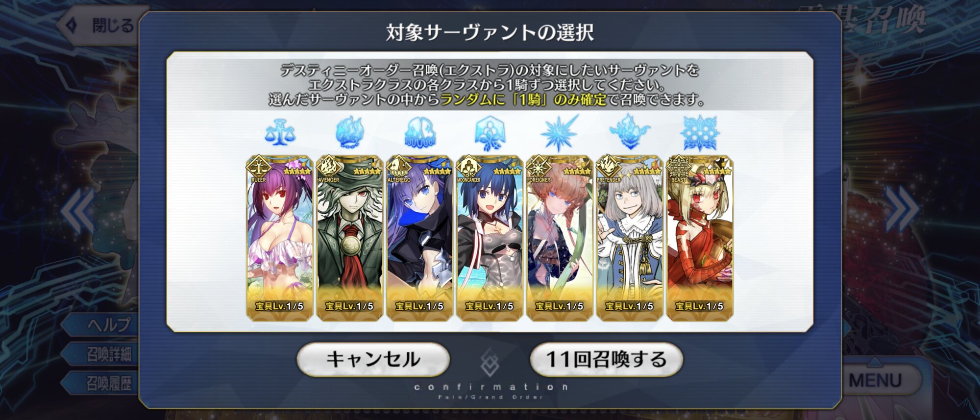Pick the Pretender servant card
980x420 pixels.
pos(630,238)
